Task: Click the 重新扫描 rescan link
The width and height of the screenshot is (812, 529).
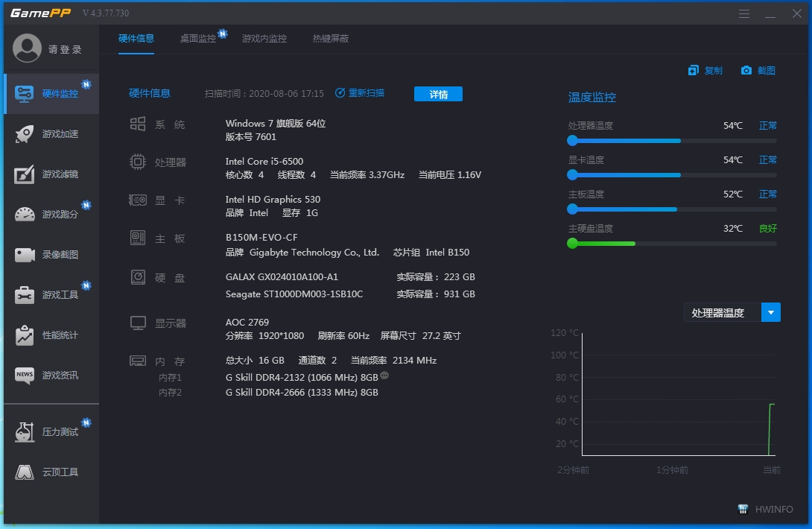Action: (x=360, y=92)
